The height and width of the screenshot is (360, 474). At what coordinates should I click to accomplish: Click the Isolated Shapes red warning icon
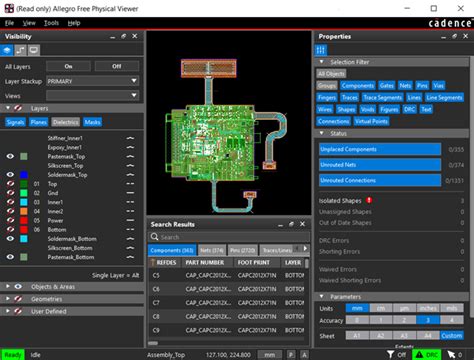tap(369, 200)
